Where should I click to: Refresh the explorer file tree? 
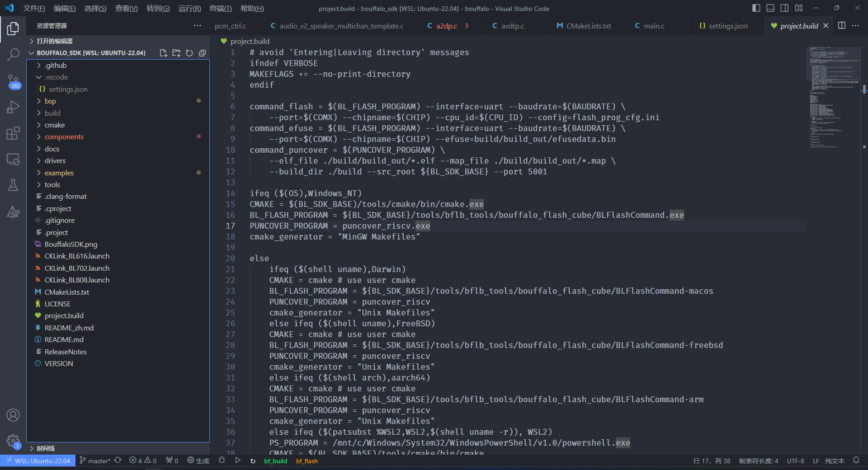click(189, 53)
